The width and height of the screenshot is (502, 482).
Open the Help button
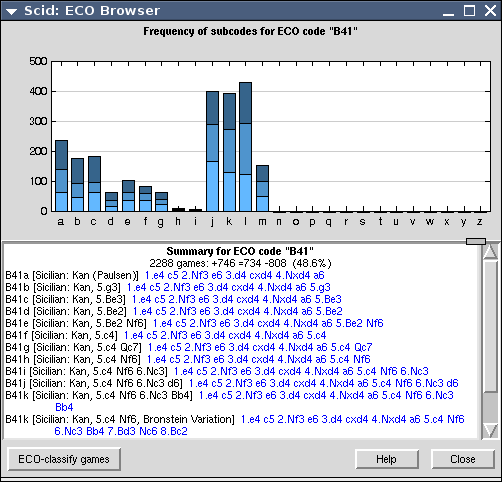coord(387,459)
